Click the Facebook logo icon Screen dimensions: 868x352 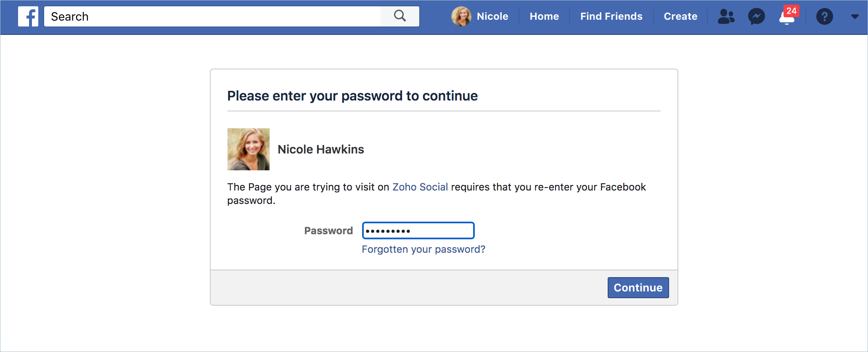click(x=28, y=16)
